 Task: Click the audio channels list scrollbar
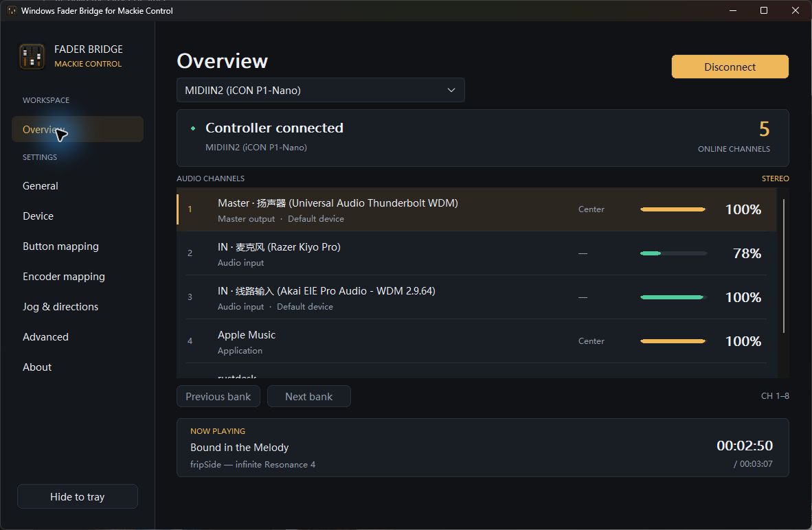(x=784, y=266)
